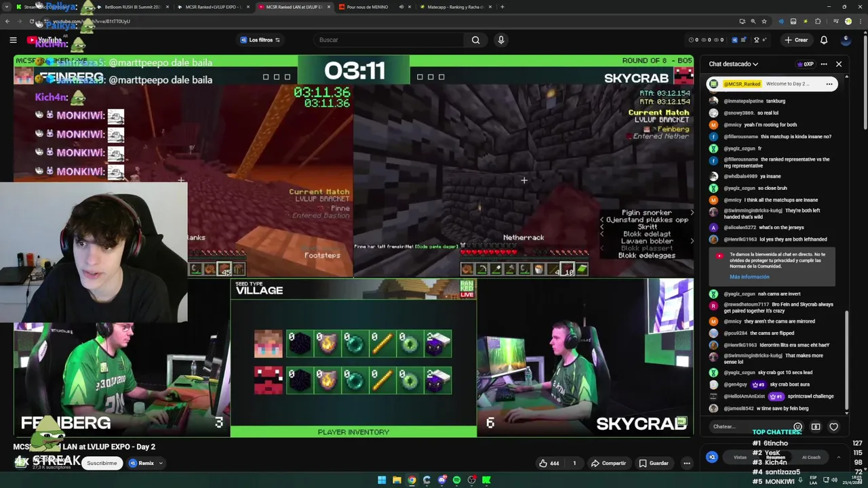Open the YouTube hamburger guide menu
The image size is (868, 488).
[x=13, y=40]
